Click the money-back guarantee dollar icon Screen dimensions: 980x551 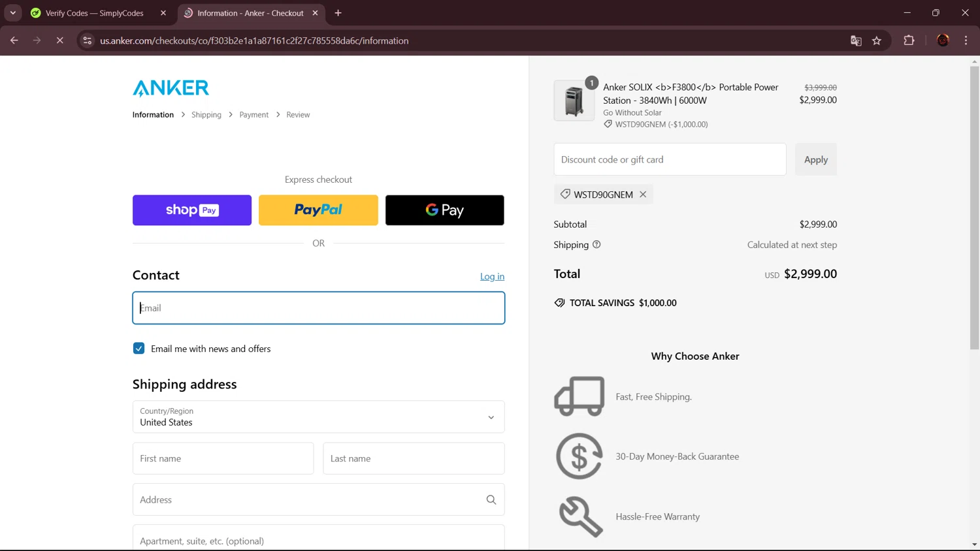(580, 456)
